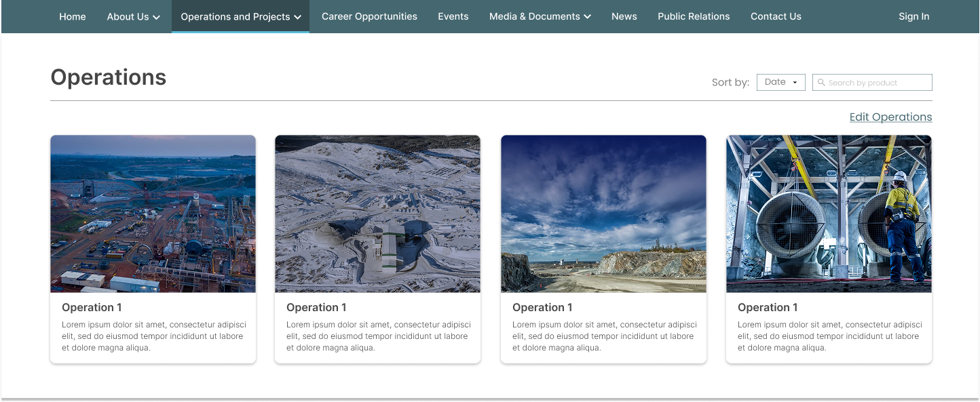
Task: Select the cloudy sky quarry image
Action: pos(603,214)
